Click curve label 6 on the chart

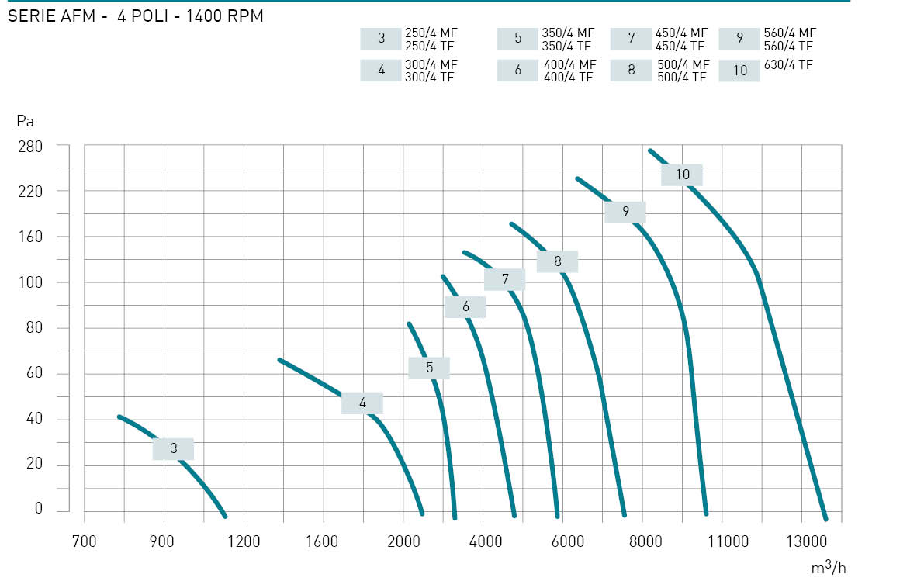[x=465, y=307]
